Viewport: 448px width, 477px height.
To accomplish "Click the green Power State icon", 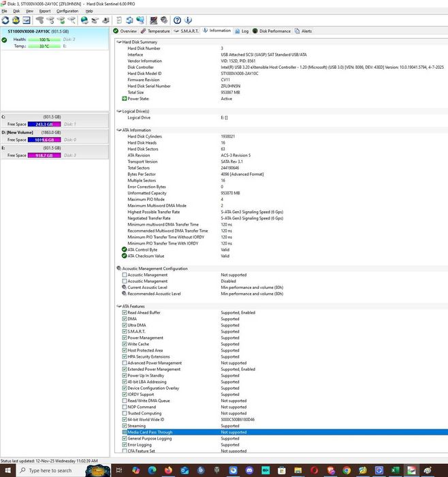I will (125, 99).
